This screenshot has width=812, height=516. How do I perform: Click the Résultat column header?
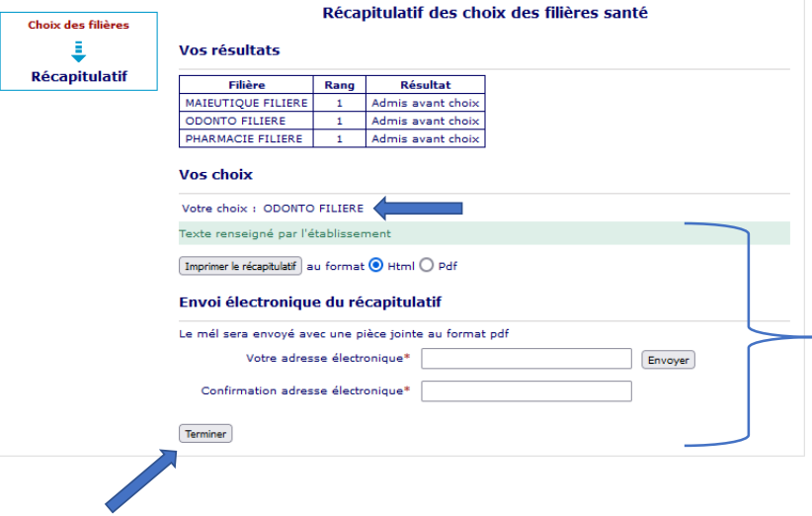[x=425, y=85]
